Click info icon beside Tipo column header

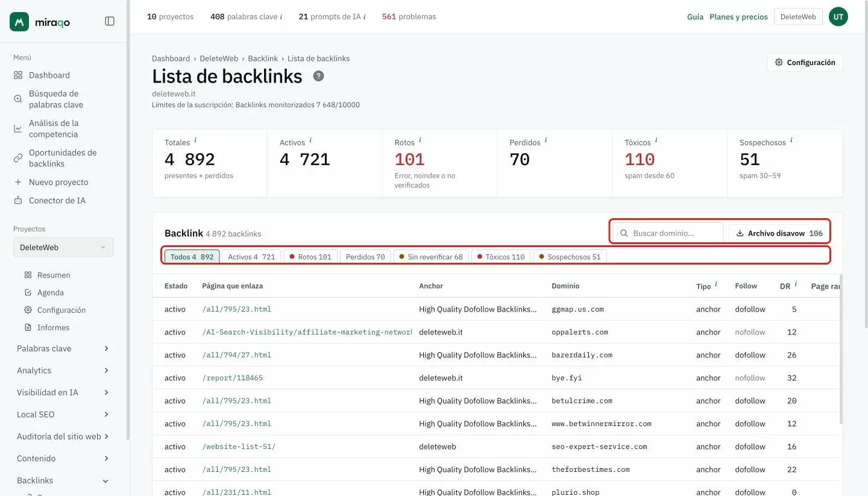click(716, 284)
